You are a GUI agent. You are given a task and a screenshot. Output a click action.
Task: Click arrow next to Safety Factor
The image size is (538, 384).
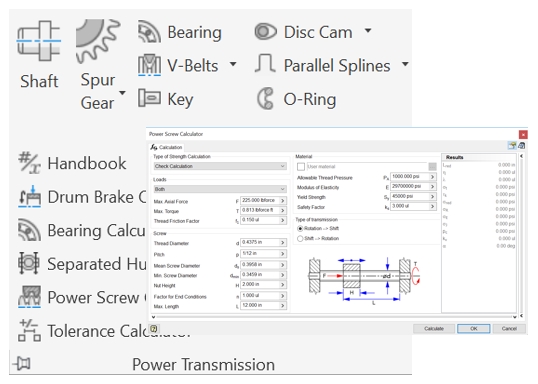pos(433,207)
